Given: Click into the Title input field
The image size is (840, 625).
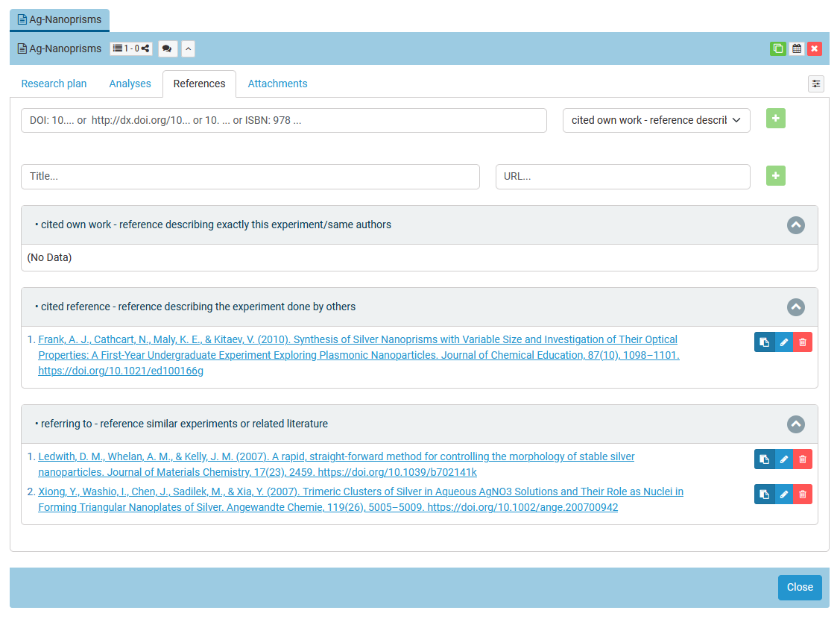Looking at the screenshot, I should click(x=250, y=177).
